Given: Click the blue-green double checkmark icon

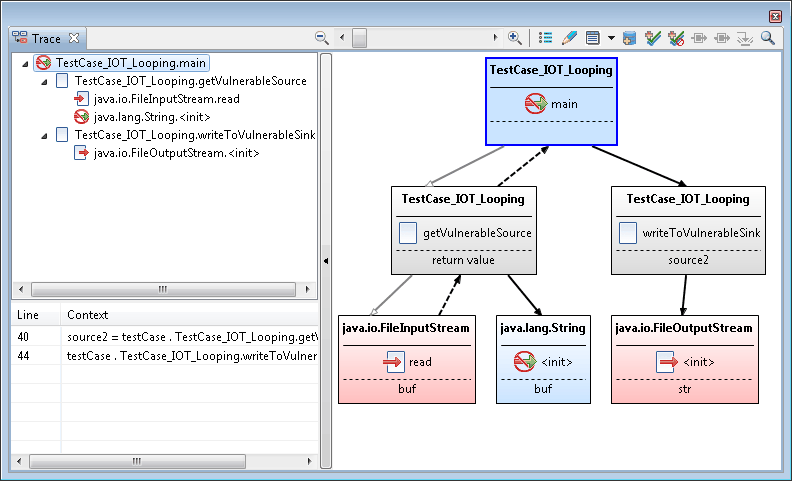Looking at the screenshot, I should (x=653, y=38).
